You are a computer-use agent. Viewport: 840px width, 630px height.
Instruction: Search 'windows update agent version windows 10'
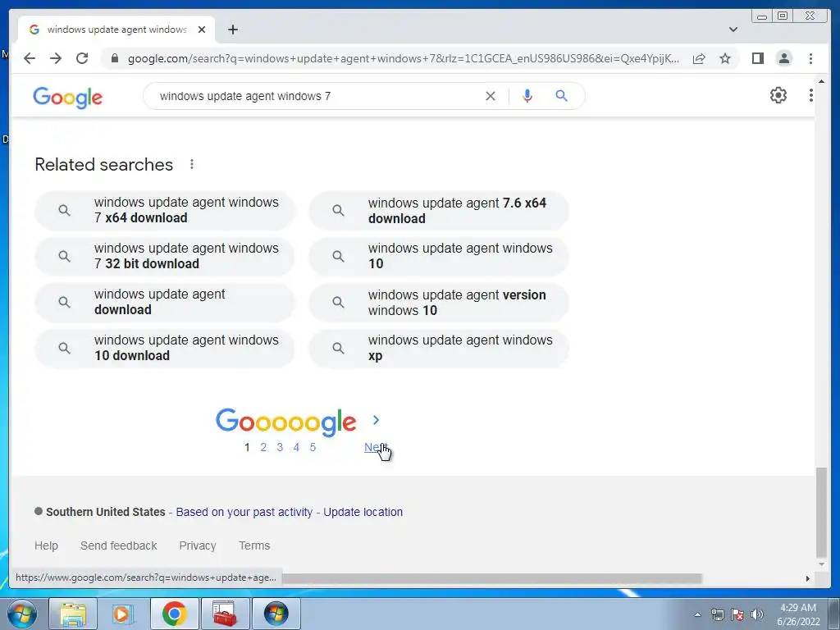coord(439,303)
